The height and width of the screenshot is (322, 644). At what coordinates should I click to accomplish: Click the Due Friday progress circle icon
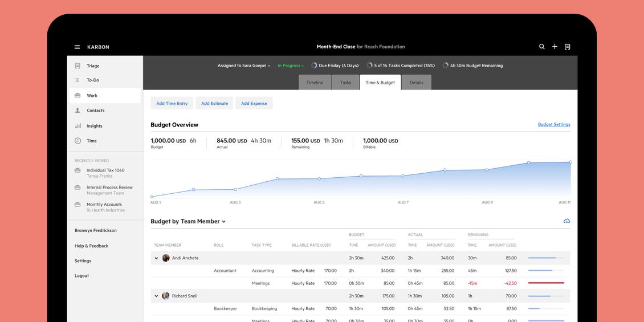[x=314, y=66]
